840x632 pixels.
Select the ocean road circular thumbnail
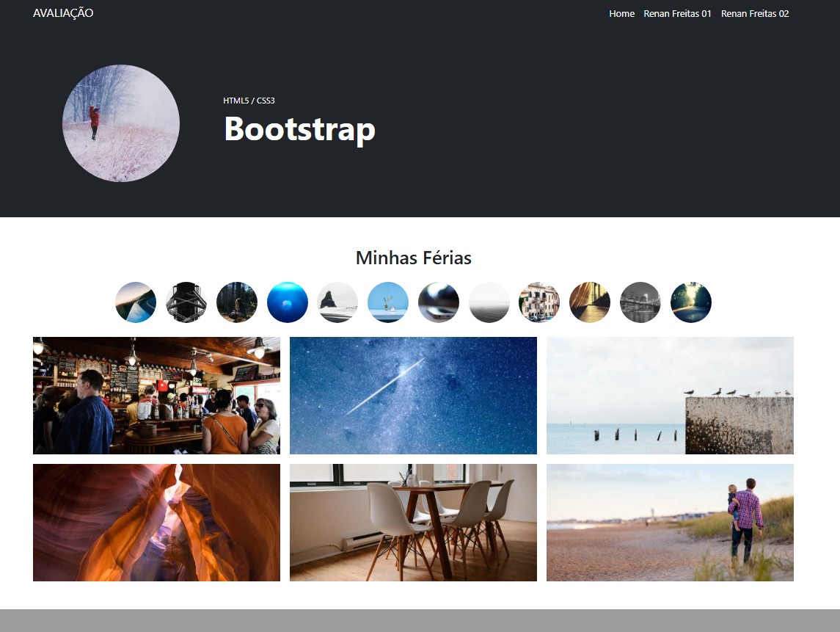135,302
